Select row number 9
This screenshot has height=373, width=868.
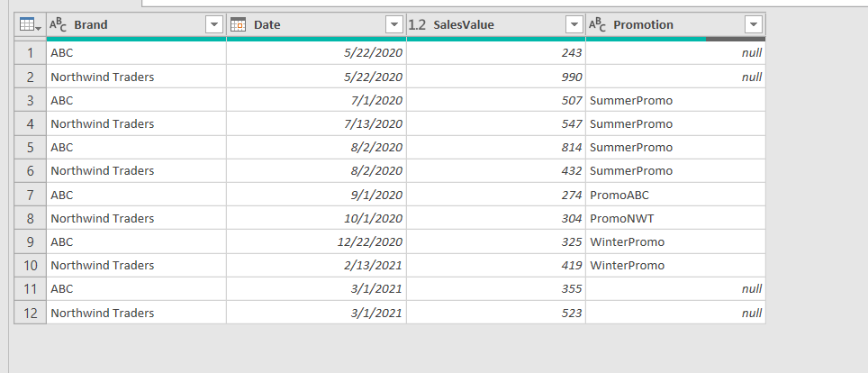[30, 241]
